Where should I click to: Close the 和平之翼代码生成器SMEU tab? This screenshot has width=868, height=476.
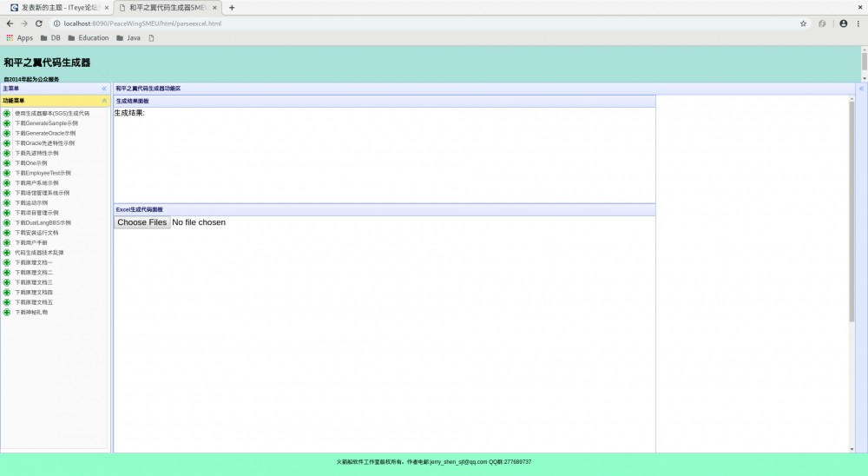click(214, 8)
